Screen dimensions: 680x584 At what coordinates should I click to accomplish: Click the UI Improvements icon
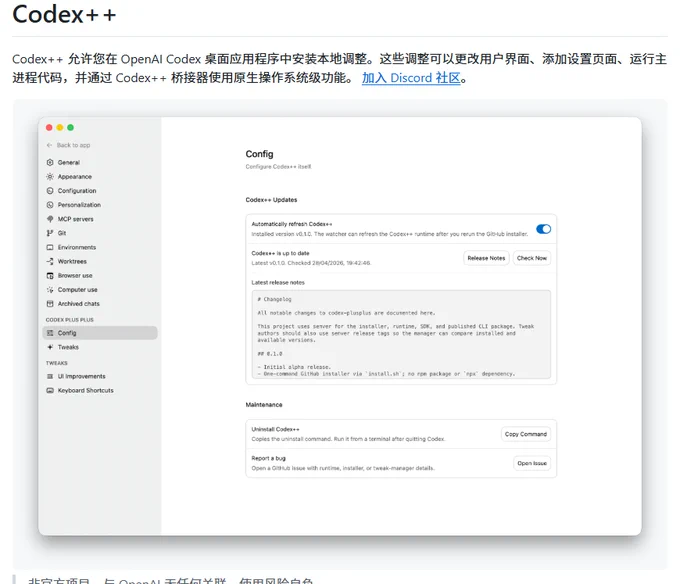tap(50, 376)
